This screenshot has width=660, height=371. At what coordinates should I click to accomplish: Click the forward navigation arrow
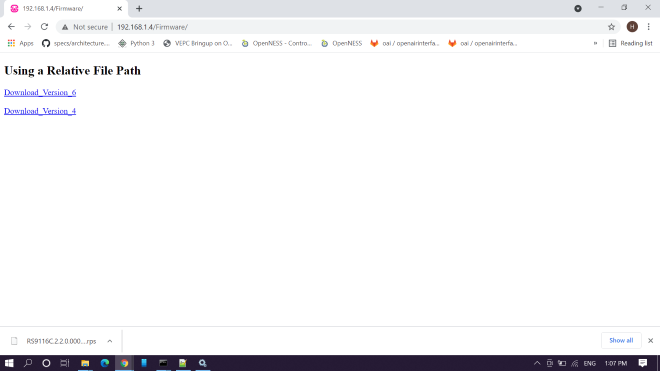click(28, 27)
